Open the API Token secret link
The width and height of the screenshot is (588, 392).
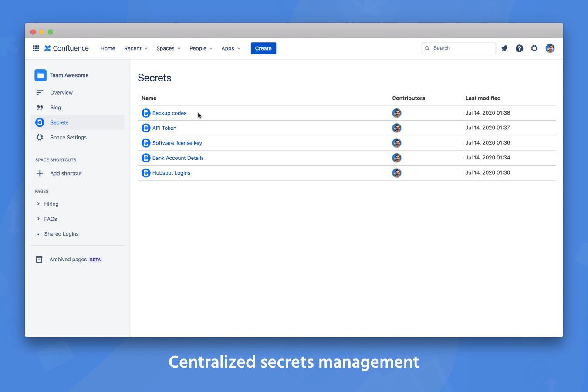click(164, 128)
